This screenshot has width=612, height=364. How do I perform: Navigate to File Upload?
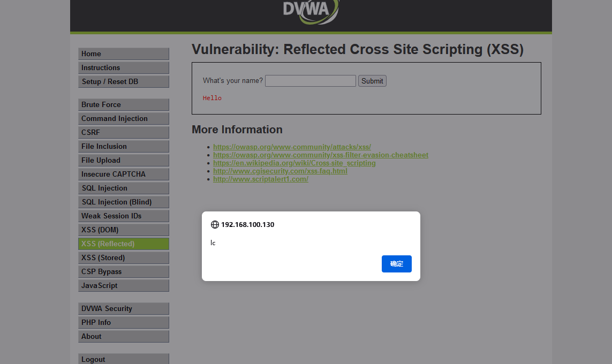pyautogui.click(x=124, y=161)
